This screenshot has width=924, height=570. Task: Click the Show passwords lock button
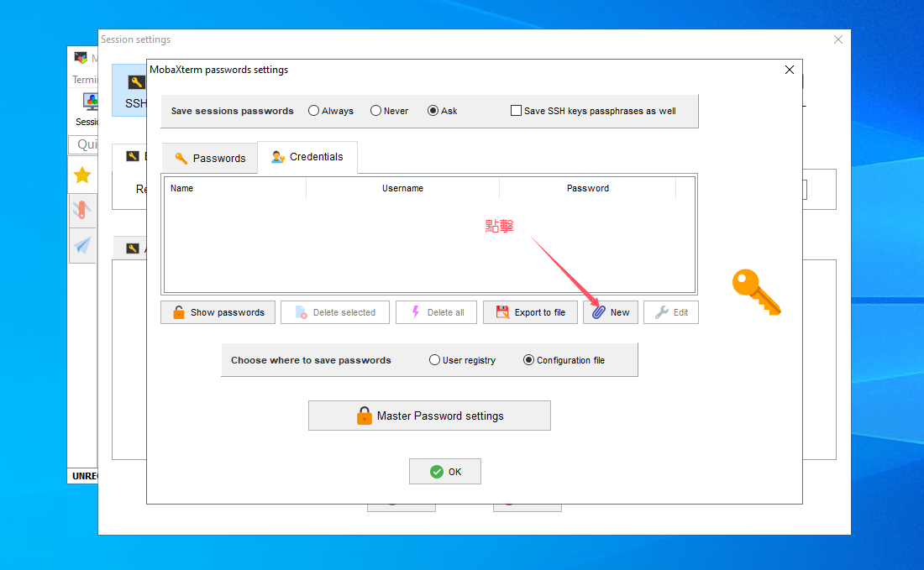(218, 312)
